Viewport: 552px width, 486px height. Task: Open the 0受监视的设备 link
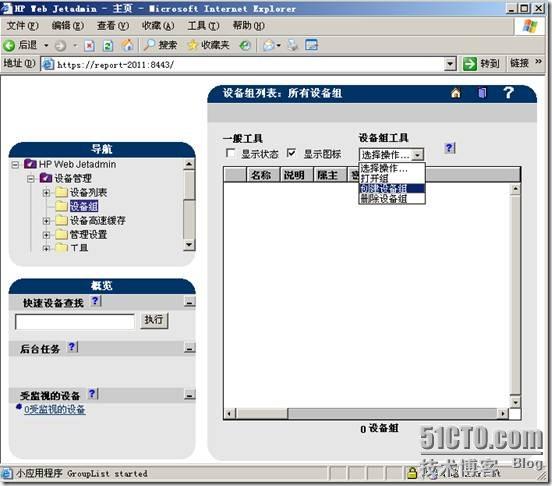55,409
